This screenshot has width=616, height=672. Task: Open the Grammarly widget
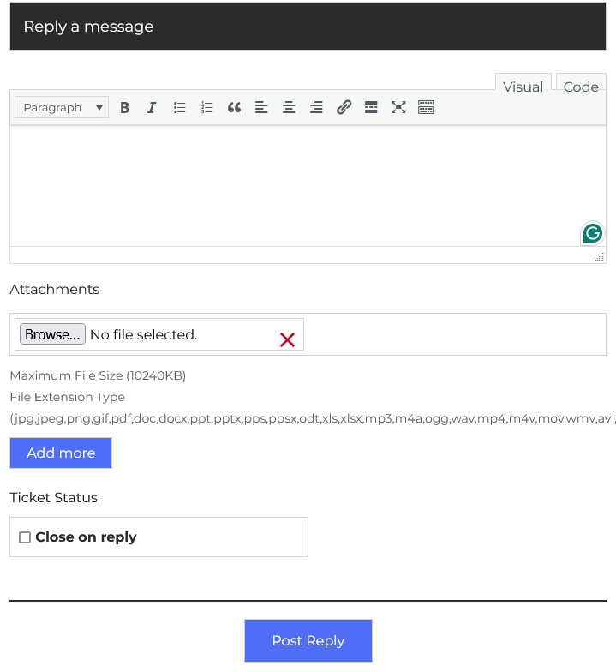coord(592,233)
